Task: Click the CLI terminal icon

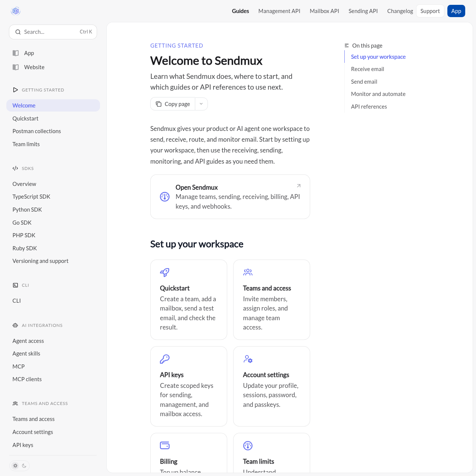Action: [15, 285]
